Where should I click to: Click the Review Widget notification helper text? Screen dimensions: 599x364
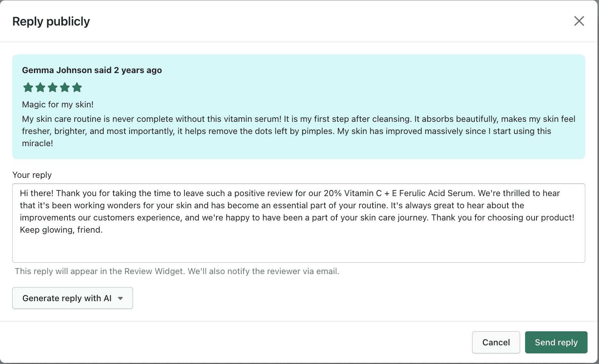pos(177,271)
